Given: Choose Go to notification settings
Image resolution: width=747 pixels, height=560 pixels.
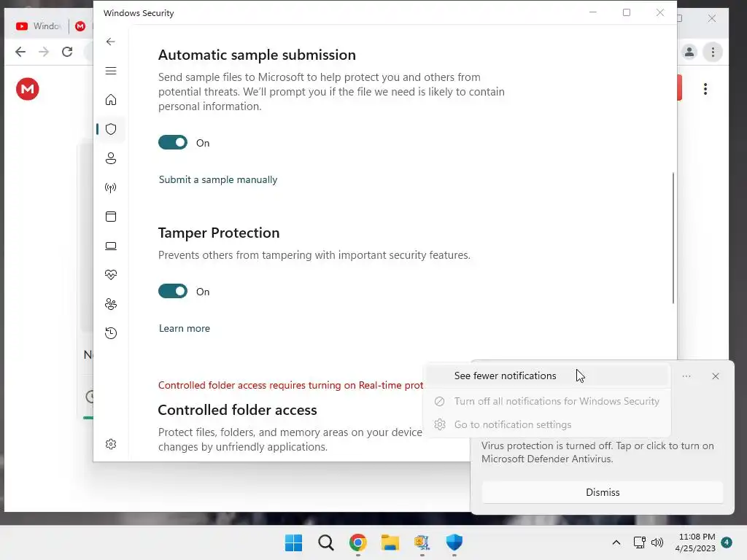Looking at the screenshot, I should click(x=547, y=424).
